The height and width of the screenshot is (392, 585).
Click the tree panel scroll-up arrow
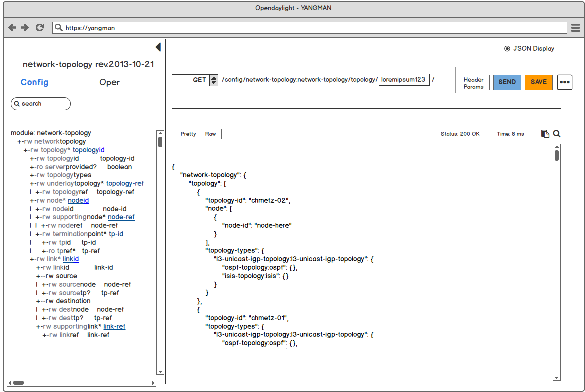tap(160, 133)
